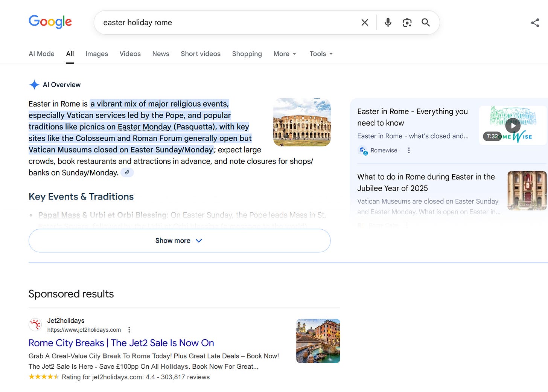This screenshot has height=392, width=548.
Task: Expand the Tools dropdown
Action: 321,54
